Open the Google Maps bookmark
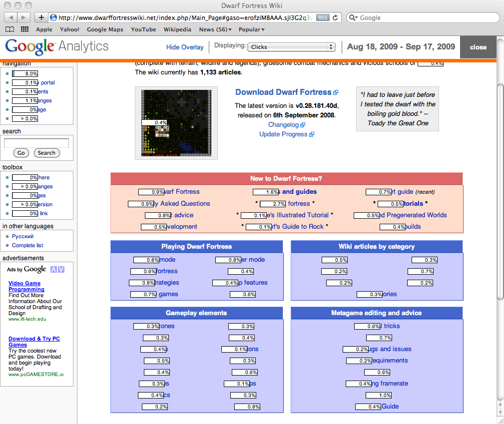504x424 pixels. [x=105, y=29]
